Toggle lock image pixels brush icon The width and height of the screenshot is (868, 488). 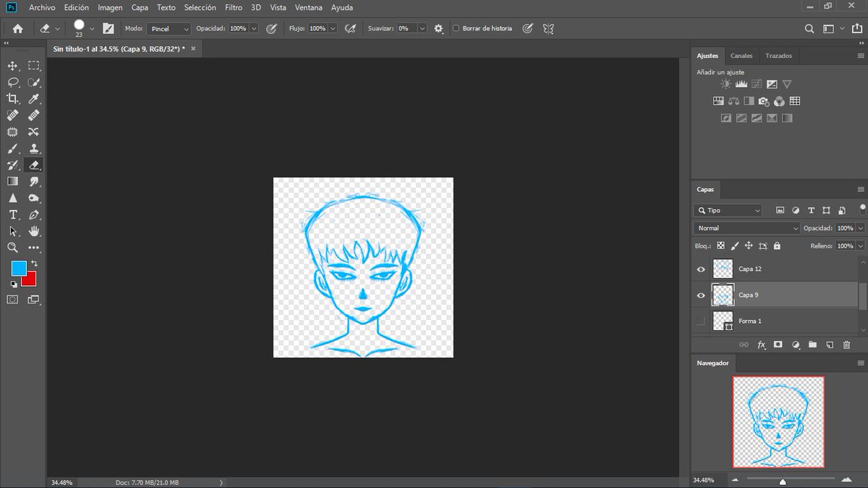734,246
